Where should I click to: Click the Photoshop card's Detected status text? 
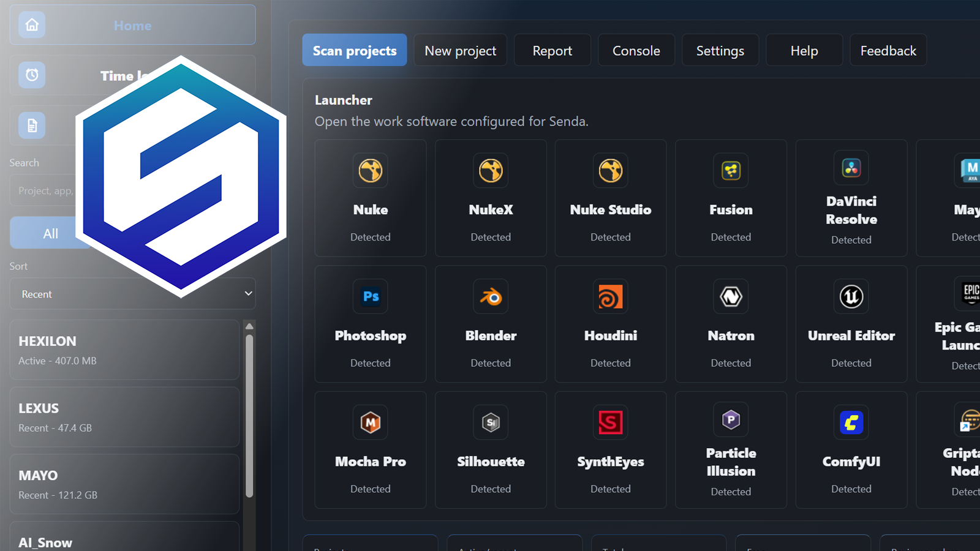coord(371,363)
